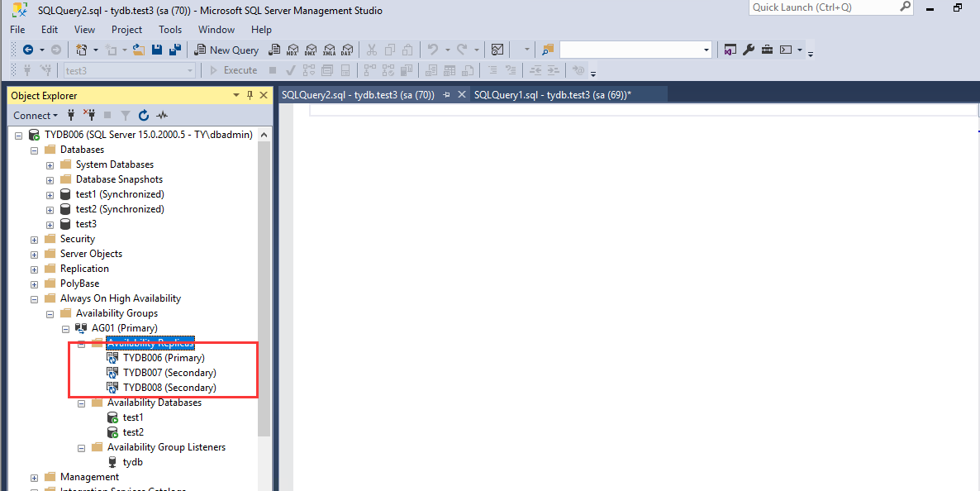The height and width of the screenshot is (491, 980).
Task: Open the File menu
Action: [17, 30]
